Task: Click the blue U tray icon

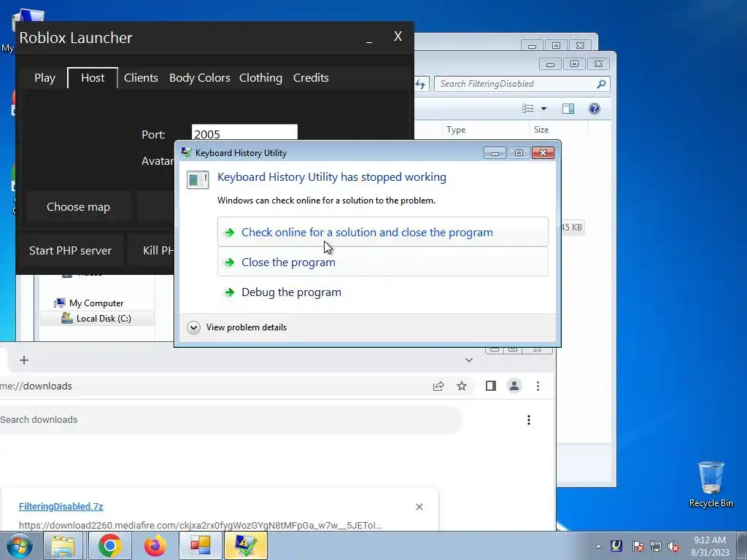Action: point(616,545)
